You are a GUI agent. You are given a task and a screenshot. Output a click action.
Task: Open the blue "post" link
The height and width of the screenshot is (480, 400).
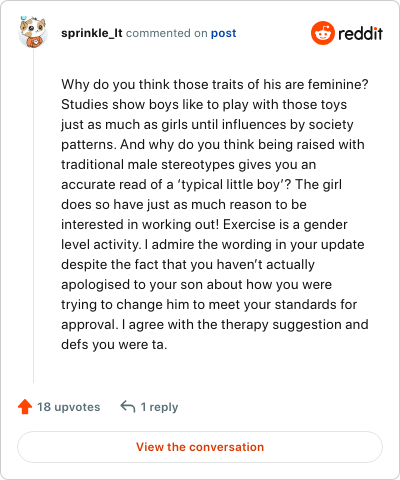point(223,33)
